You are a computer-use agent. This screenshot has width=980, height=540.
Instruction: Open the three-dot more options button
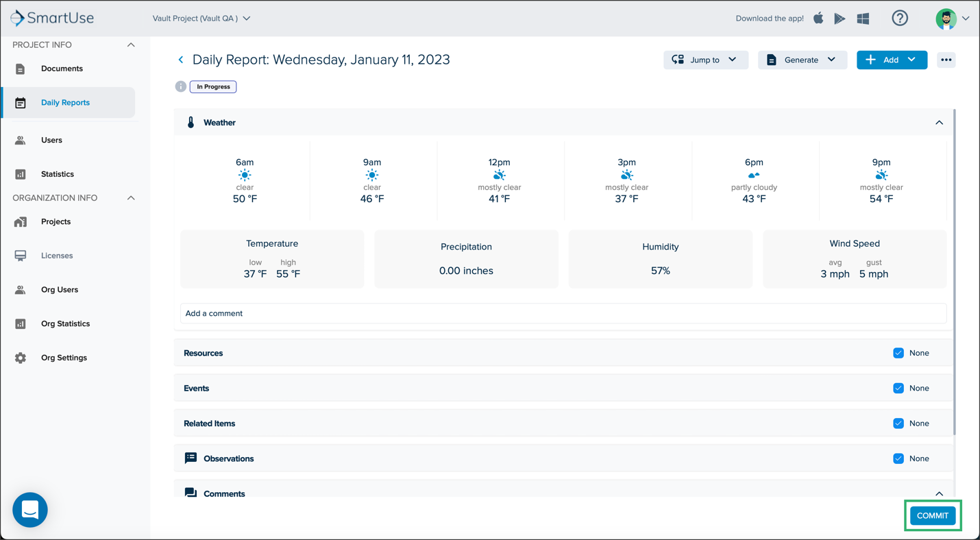point(946,60)
